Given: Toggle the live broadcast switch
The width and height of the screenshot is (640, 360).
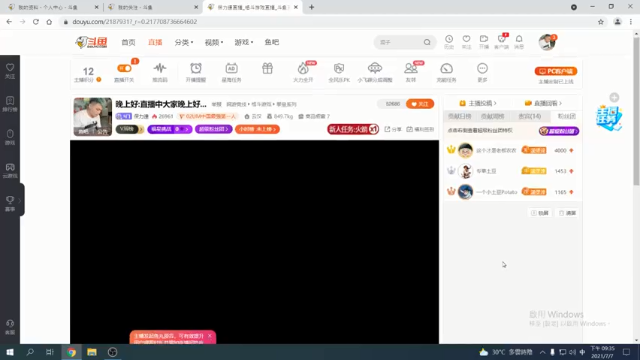Looking at the screenshot, I should [x=124, y=68].
